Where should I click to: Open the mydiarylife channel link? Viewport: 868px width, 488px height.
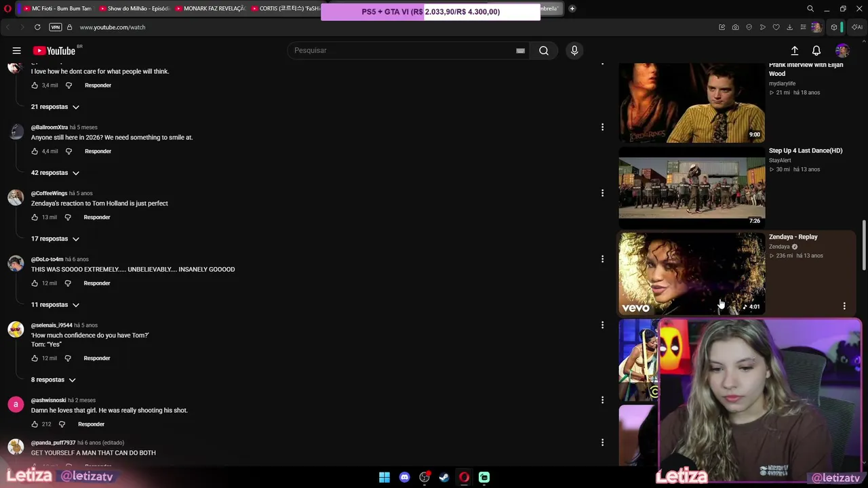click(x=783, y=83)
